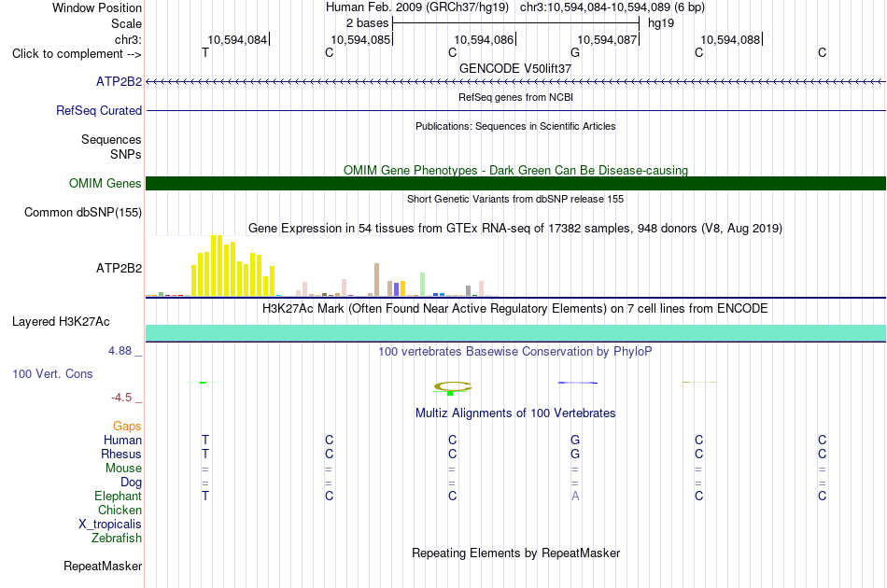Screen dimensions: 887x588
Task: Click the 'Click to complement -->' label
Action: pos(77,54)
